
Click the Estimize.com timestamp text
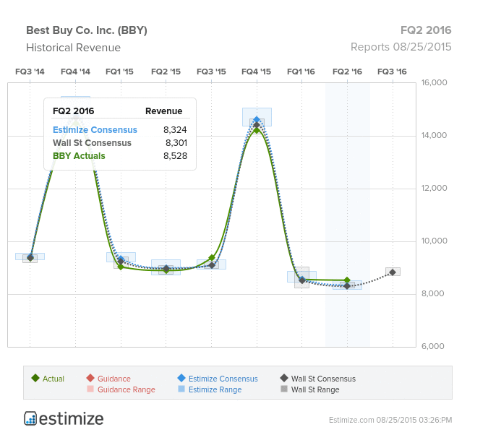point(390,420)
